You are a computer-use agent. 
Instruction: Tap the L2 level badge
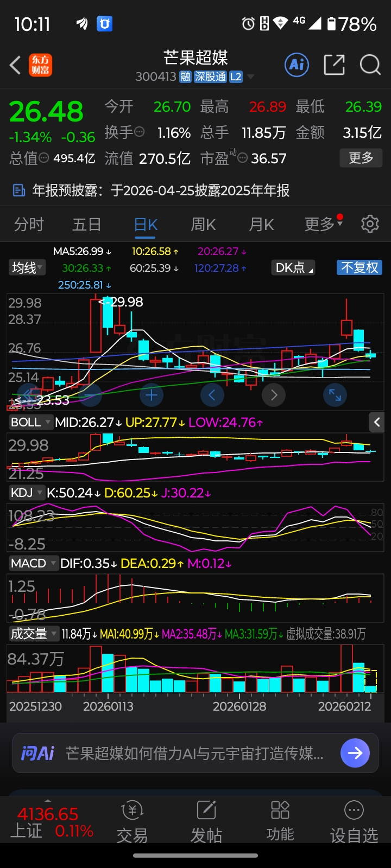click(236, 77)
